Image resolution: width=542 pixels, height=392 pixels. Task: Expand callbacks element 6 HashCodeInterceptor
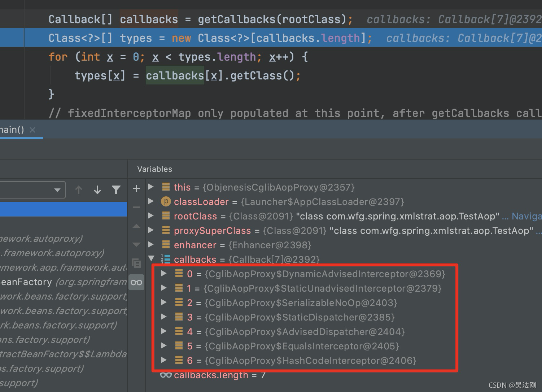coord(164,360)
